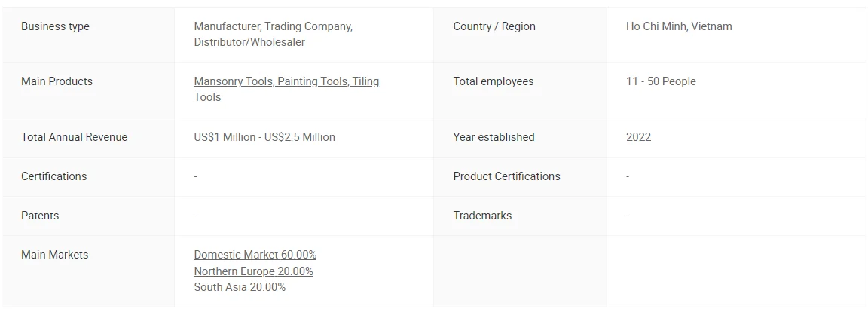Select the Total employees label
868x309 pixels.
pyautogui.click(x=493, y=81)
